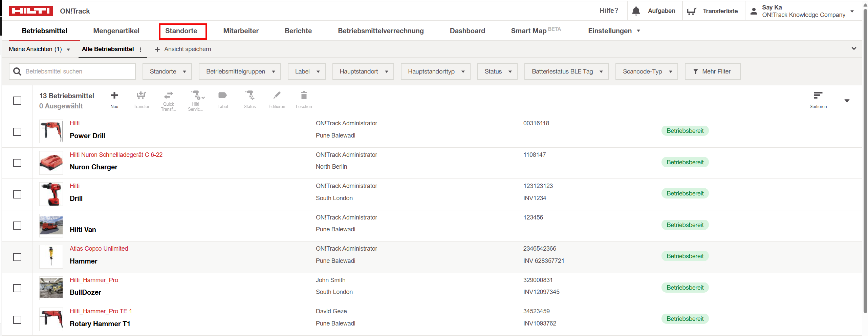Click into Betriebsmittel suchen search field
Image resolution: width=868 pixels, height=336 pixels.
click(72, 71)
